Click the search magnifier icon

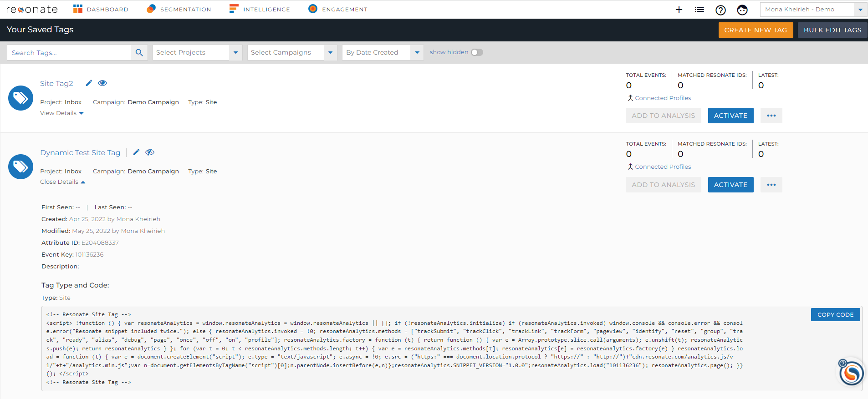(139, 53)
